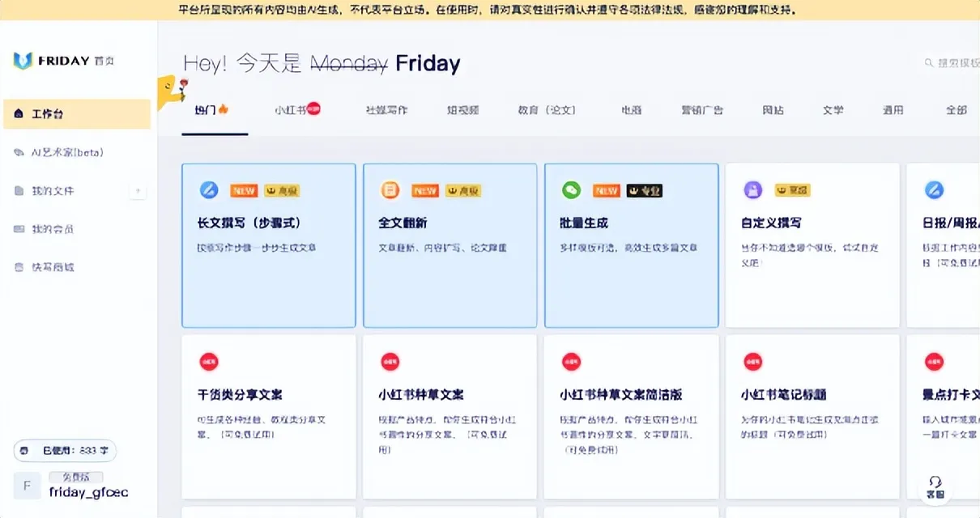This screenshot has height=518, width=980.
Task: Open the 教育(论文) tab
Action: (x=547, y=110)
